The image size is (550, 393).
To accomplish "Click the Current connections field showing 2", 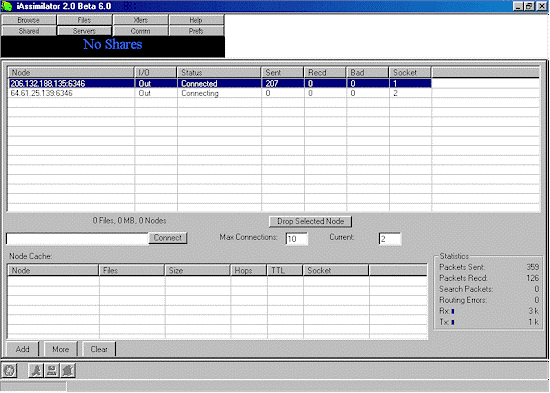I will (x=390, y=239).
